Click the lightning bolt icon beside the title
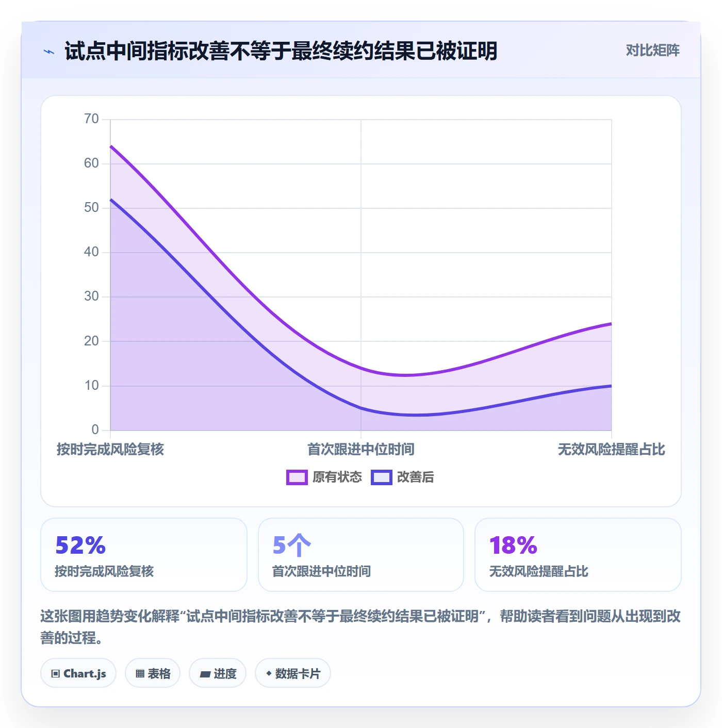 pyautogui.click(x=49, y=52)
